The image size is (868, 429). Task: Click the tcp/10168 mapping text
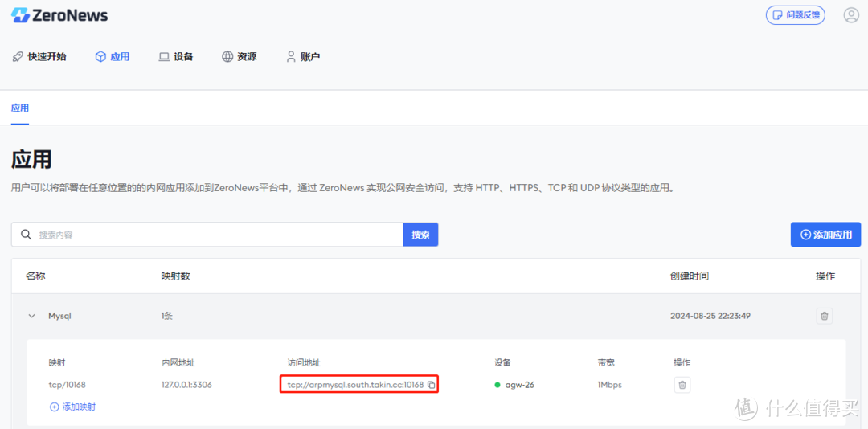pos(67,385)
